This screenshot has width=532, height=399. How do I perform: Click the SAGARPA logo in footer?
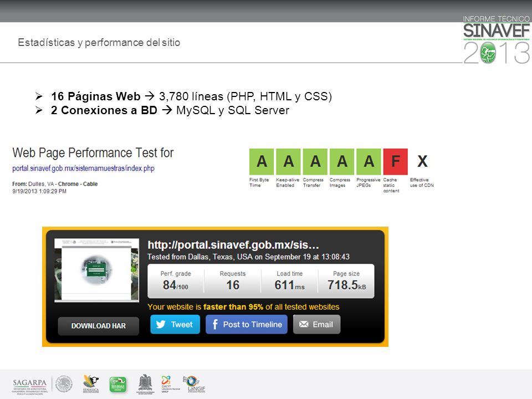(30, 386)
